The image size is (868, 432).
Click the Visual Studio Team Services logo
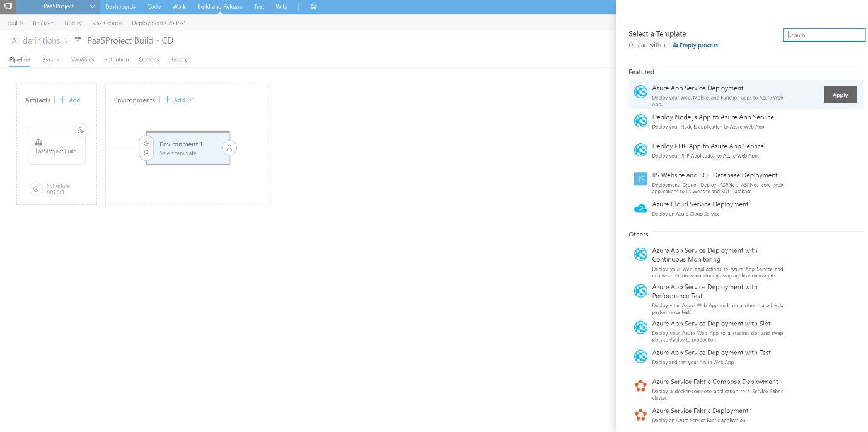9,6
